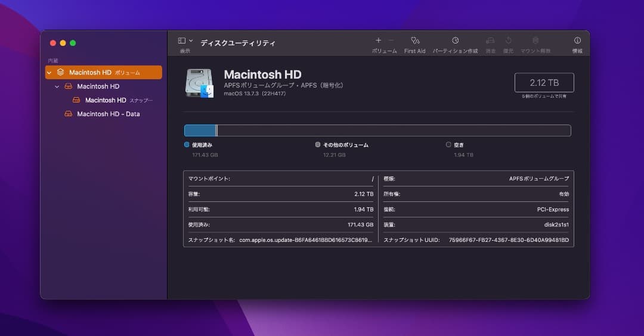Select Macintosh HD スナップ… snapshot row

click(104, 100)
